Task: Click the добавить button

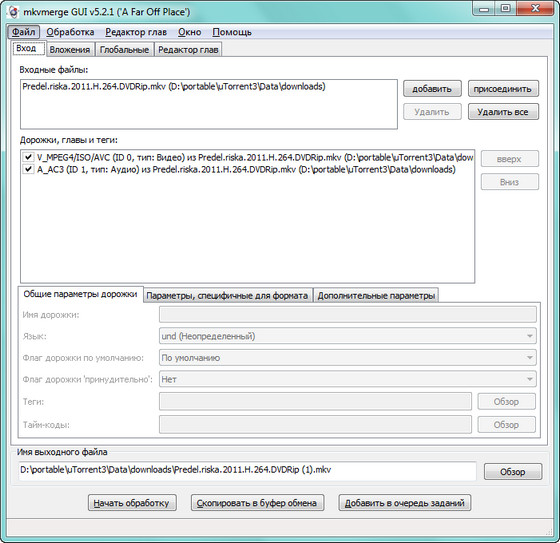Action: (x=432, y=89)
